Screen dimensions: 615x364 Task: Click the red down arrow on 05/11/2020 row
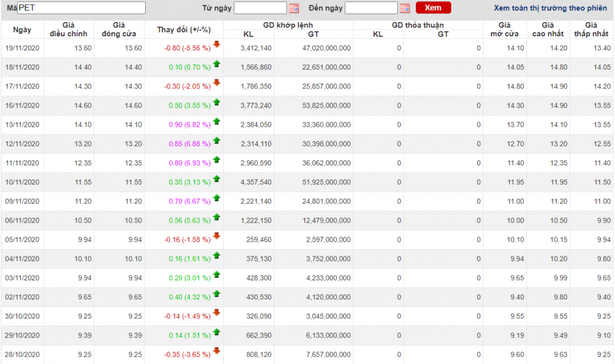[x=216, y=235]
